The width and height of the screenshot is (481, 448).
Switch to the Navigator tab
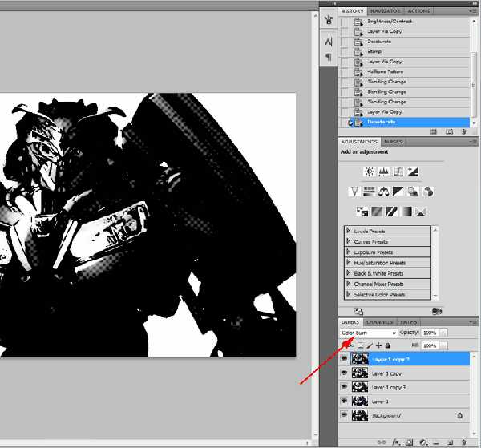pos(386,11)
